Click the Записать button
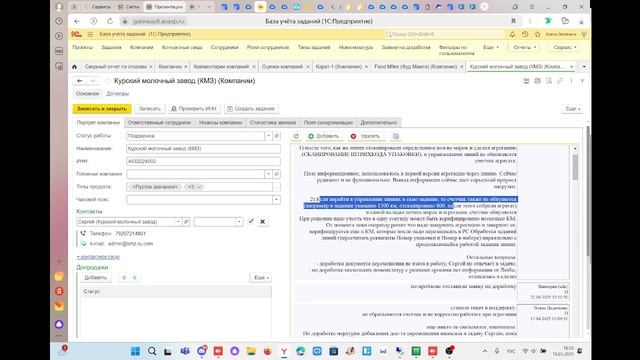The image size is (640, 360). tap(149, 109)
